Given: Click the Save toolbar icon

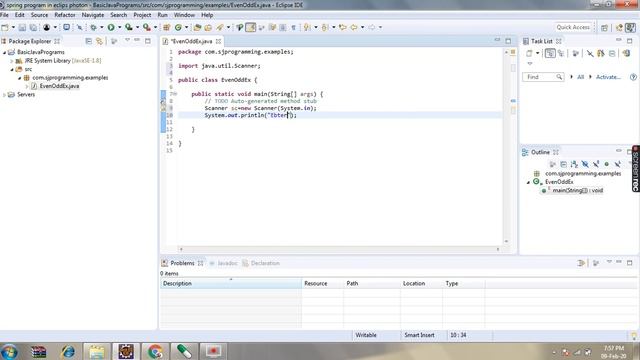Looking at the screenshot, I should tap(22, 27).
